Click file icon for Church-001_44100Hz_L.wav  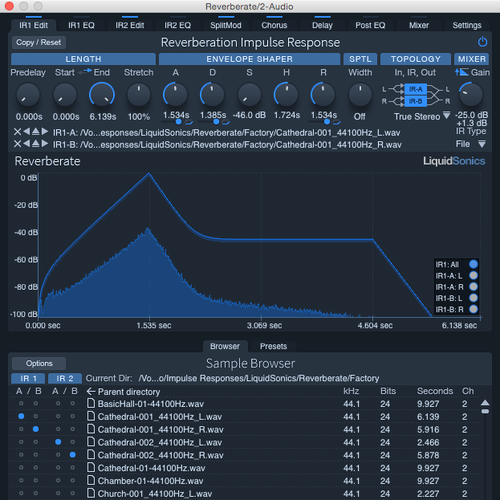(91, 493)
